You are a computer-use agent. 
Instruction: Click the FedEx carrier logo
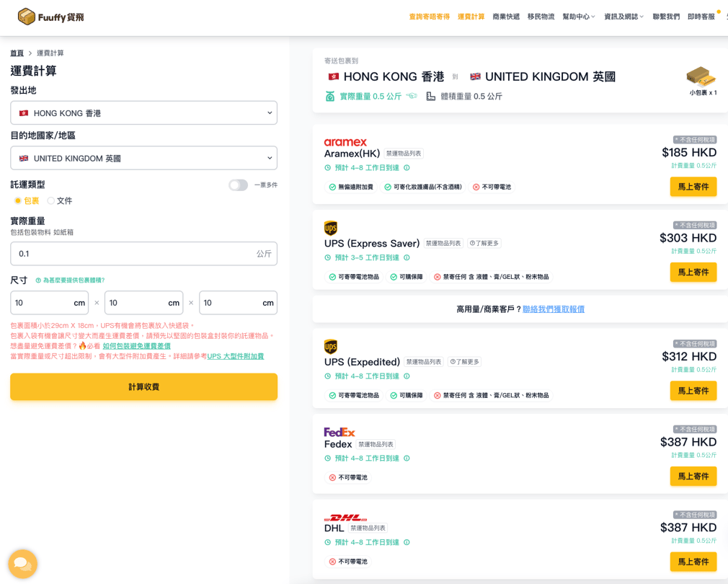[x=339, y=432]
